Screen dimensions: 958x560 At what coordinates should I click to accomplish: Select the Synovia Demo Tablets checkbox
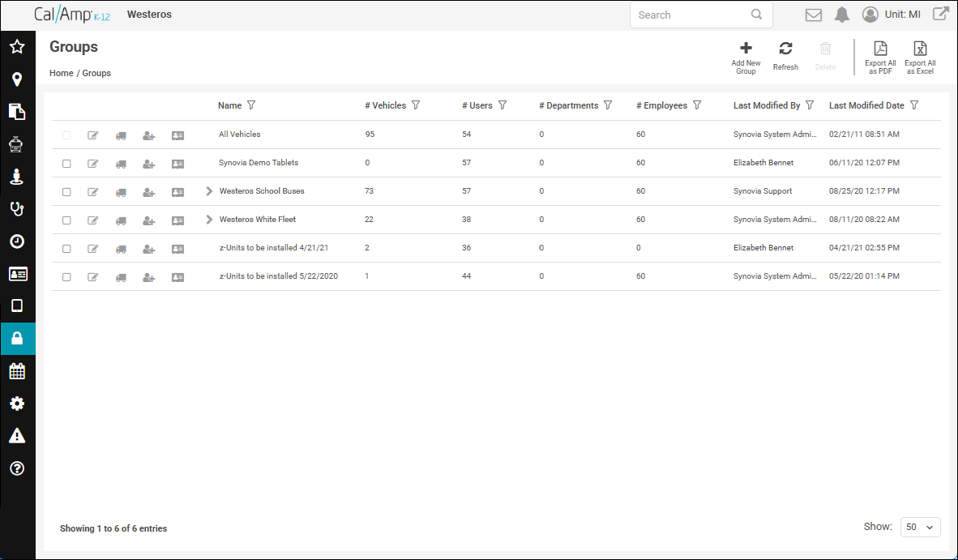tap(66, 164)
